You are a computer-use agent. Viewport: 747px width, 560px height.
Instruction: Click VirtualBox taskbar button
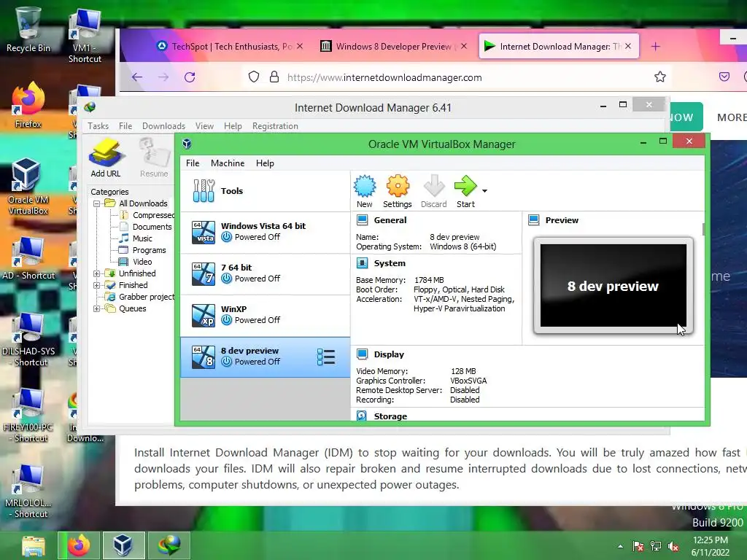(x=123, y=545)
